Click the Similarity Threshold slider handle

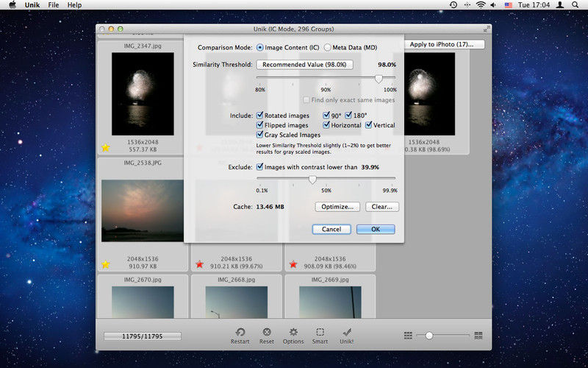[x=379, y=79]
